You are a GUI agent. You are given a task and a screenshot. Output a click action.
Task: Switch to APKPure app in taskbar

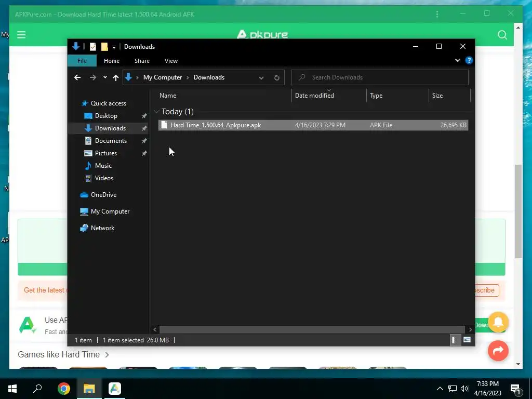tap(115, 389)
